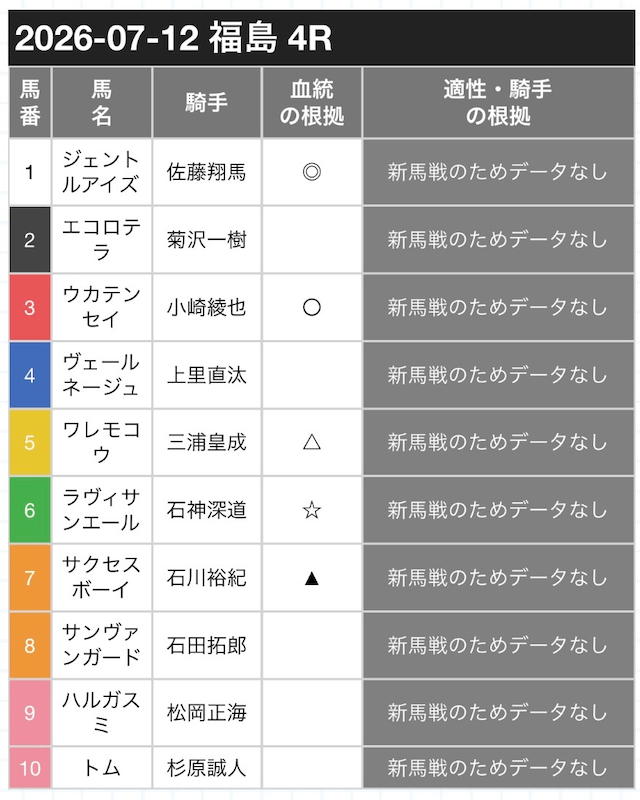Click the 適性・騎手の根拠 column header
This screenshot has height=800, width=640.
pyautogui.click(x=498, y=103)
